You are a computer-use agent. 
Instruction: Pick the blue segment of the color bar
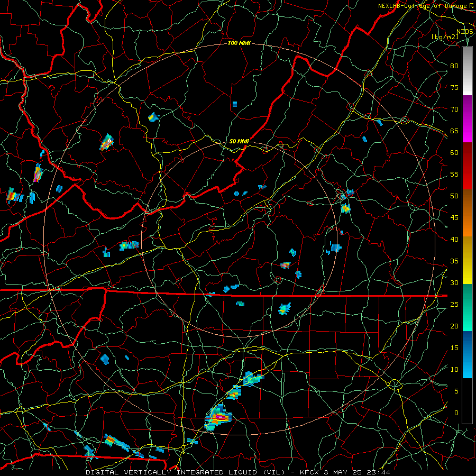pos(467,354)
